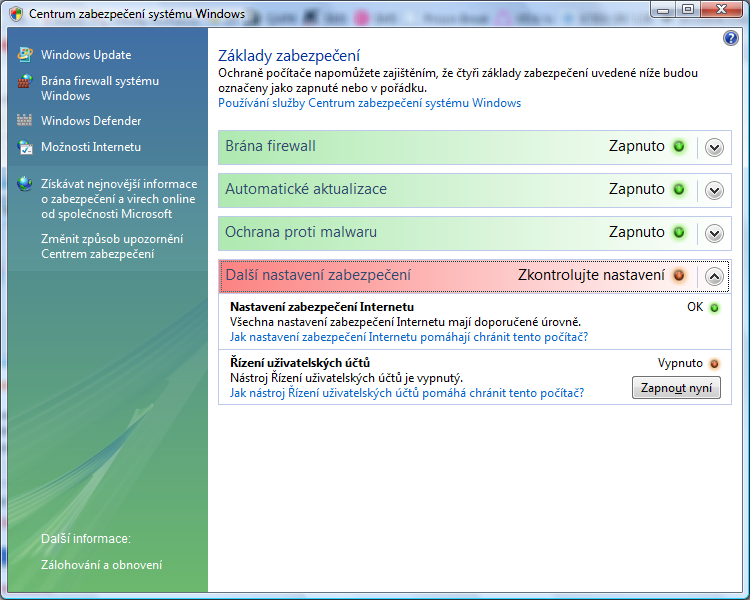Click the Brána firewall header label

[270, 146]
